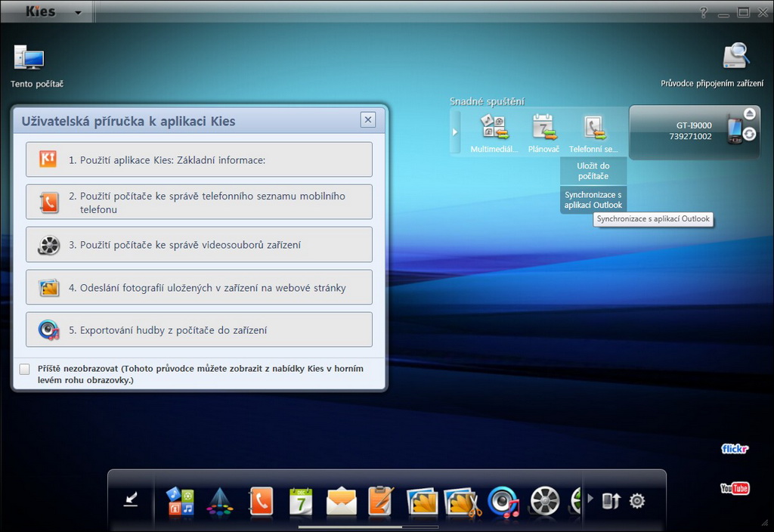Open guide 2 about phonebook management

click(199, 202)
